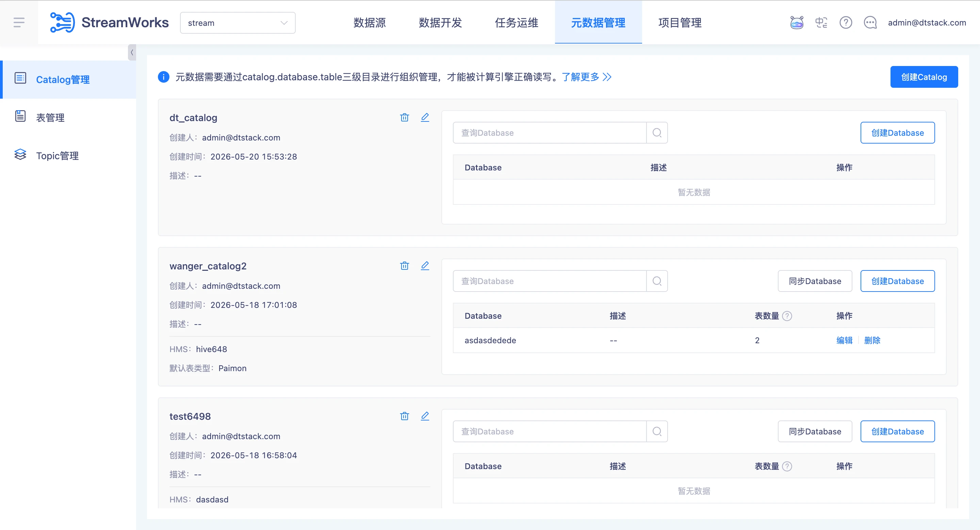The image size is (980, 530).
Task: Click 删除 for database asdasdedede
Action: click(x=872, y=340)
